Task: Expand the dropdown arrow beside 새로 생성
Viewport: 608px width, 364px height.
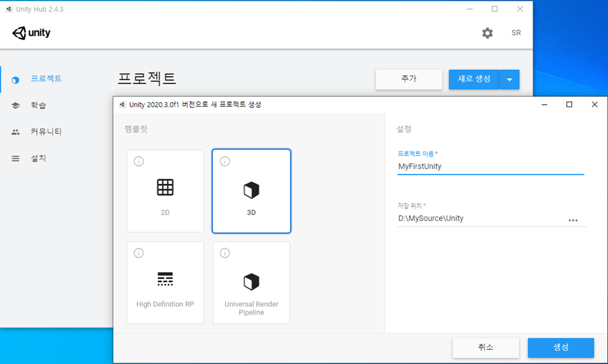Action: click(x=510, y=79)
